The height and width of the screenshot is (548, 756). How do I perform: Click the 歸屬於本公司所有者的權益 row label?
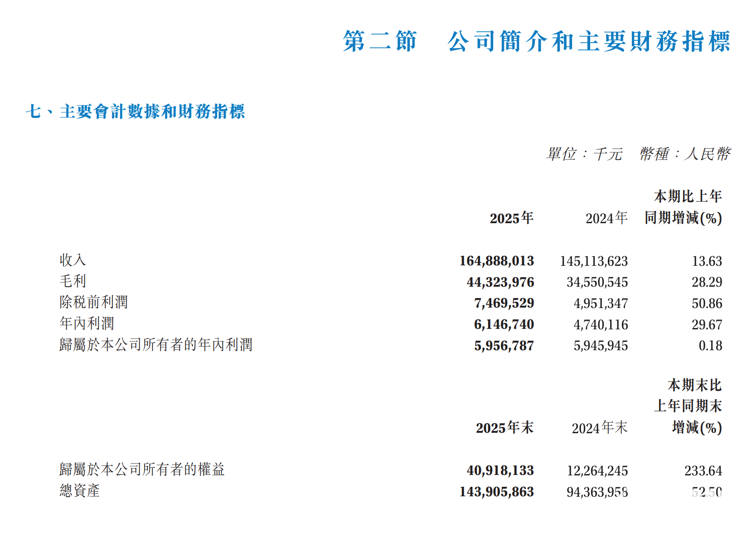click(142, 470)
